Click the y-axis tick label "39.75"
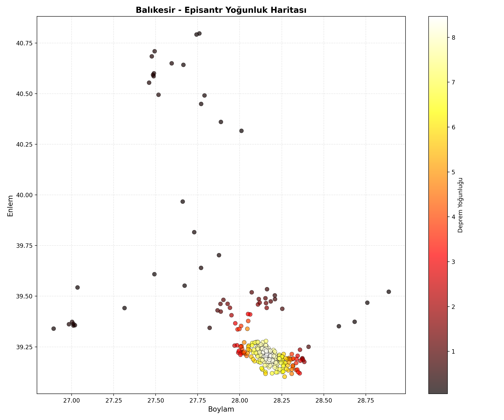Image resolution: width=504 pixels, height=420 pixels. pos(24,246)
